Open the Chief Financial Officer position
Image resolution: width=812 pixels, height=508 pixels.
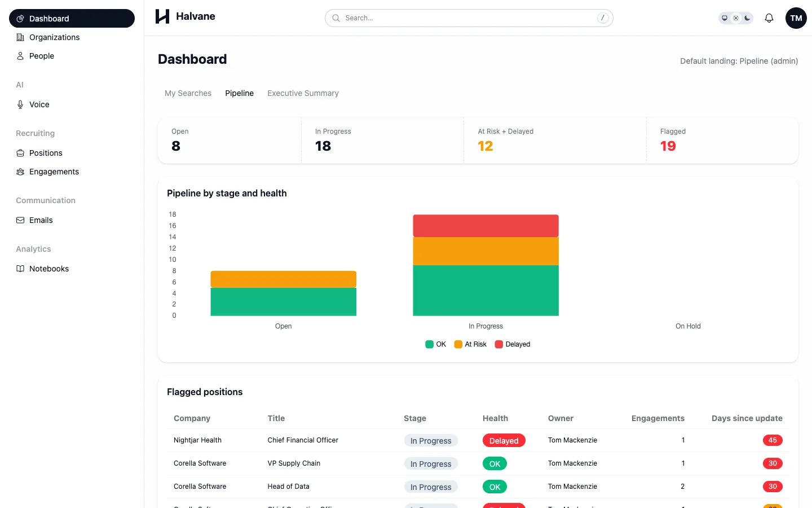(x=303, y=440)
